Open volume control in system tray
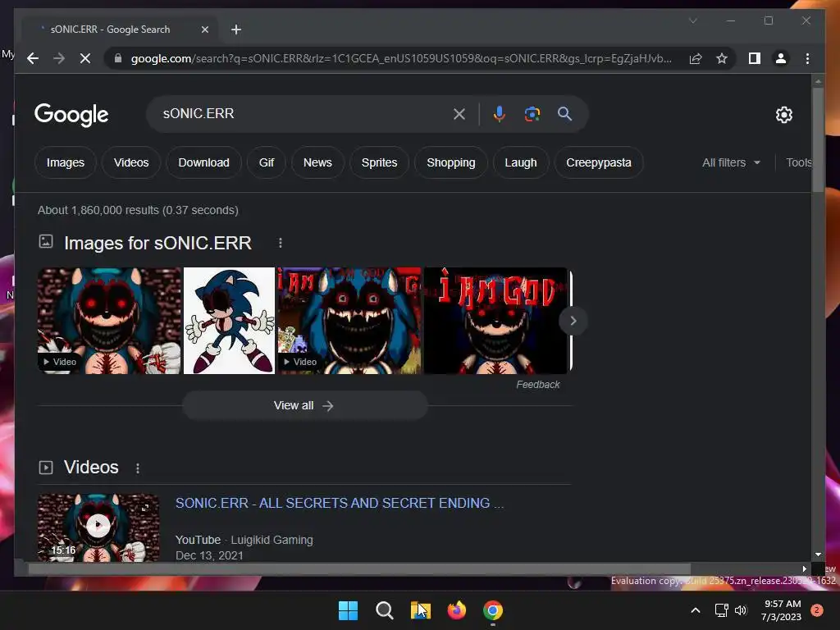 tap(741, 610)
